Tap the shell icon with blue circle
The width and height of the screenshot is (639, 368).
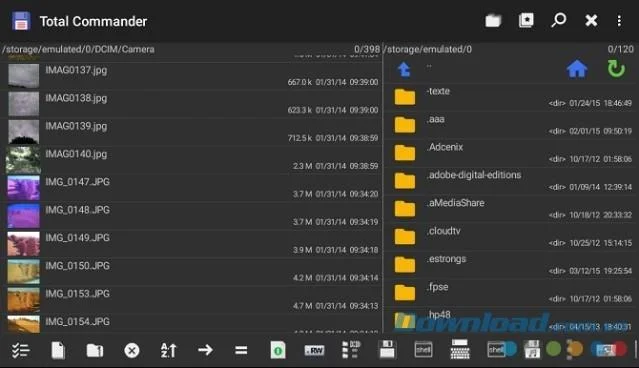(502, 349)
